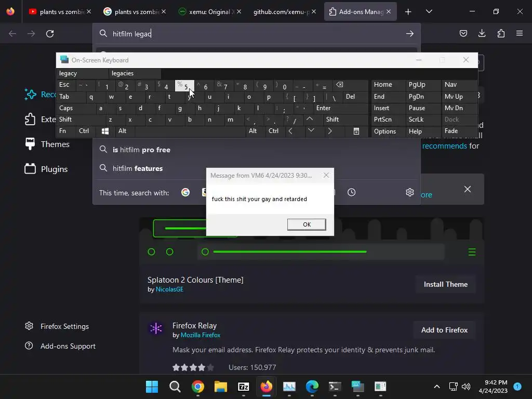Viewport: 532px width, 399px height.
Task: Reload the page with the refresh icon
Action: (x=50, y=34)
